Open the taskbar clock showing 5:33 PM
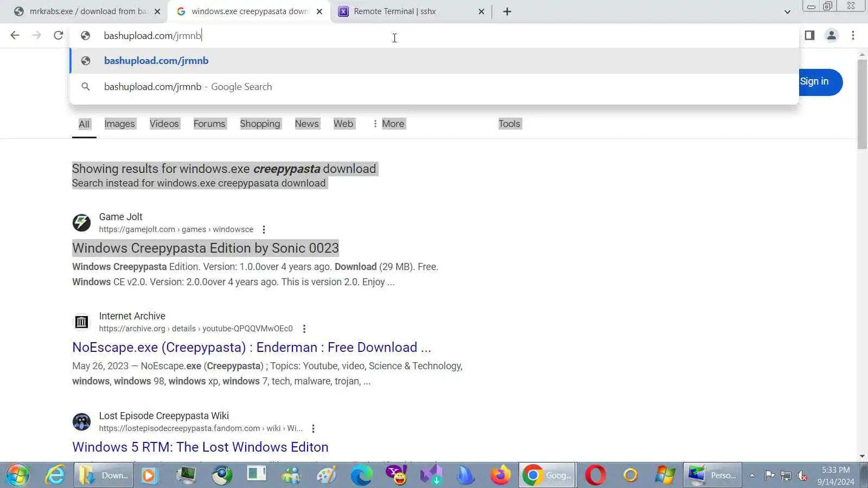The width and height of the screenshot is (868, 488). (835, 476)
